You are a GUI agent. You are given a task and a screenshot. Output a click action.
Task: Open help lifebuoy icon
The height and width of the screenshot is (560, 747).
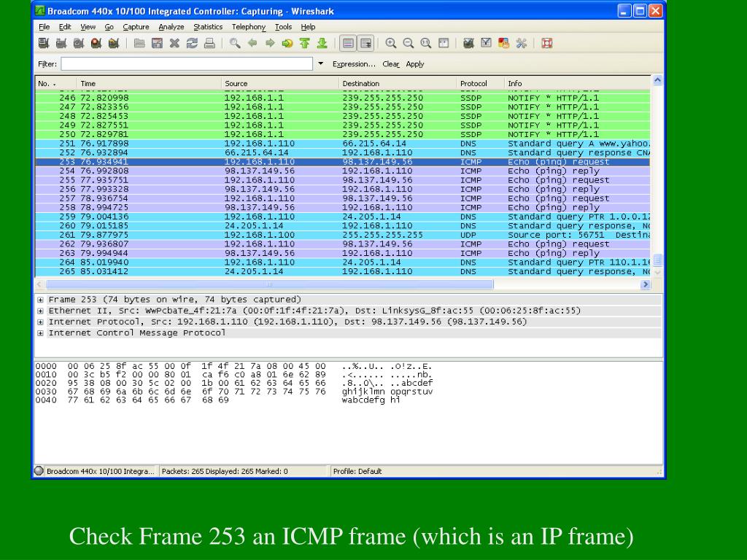pyautogui.click(x=547, y=43)
